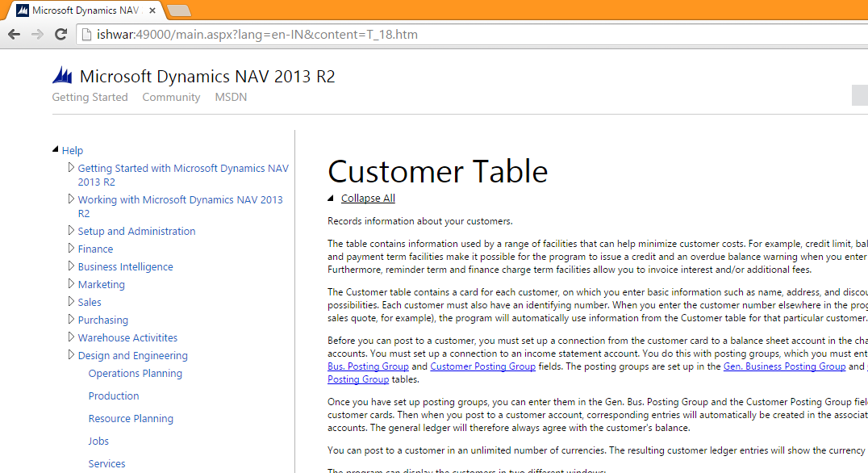The height and width of the screenshot is (473, 868).
Task: Expand the Business Intelligence node
Action: (71, 266)
